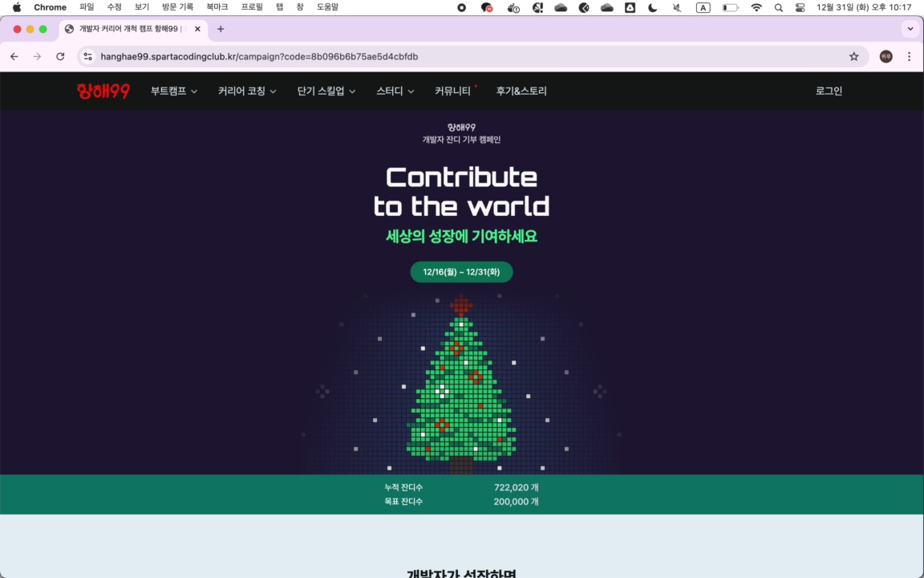Open the 탭 menu
The image size is (924, 578).
coord(280,8)
